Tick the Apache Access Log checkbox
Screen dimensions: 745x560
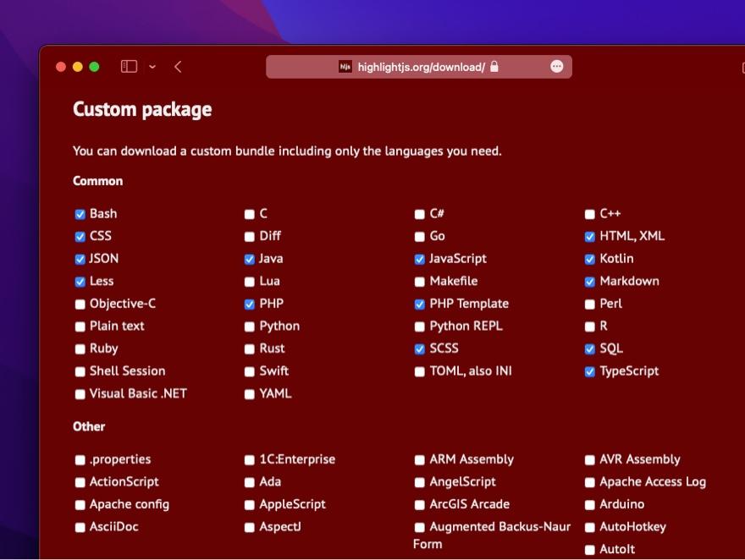(x=589, y=483)
